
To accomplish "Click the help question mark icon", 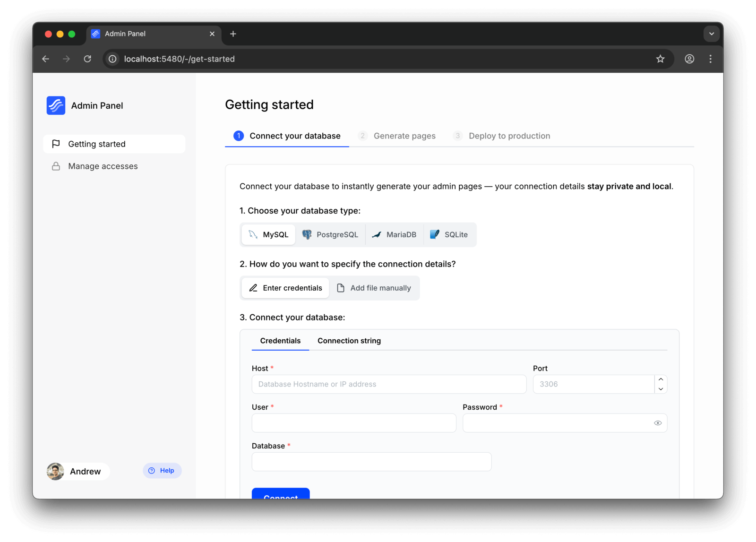I will [152, 471].
